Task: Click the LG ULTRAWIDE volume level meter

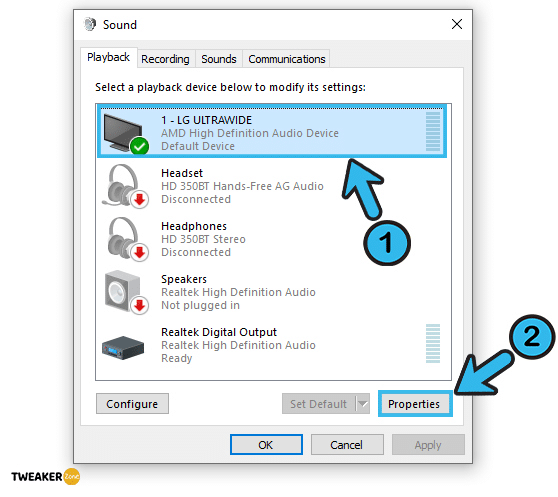Action: tap(433, 131)
